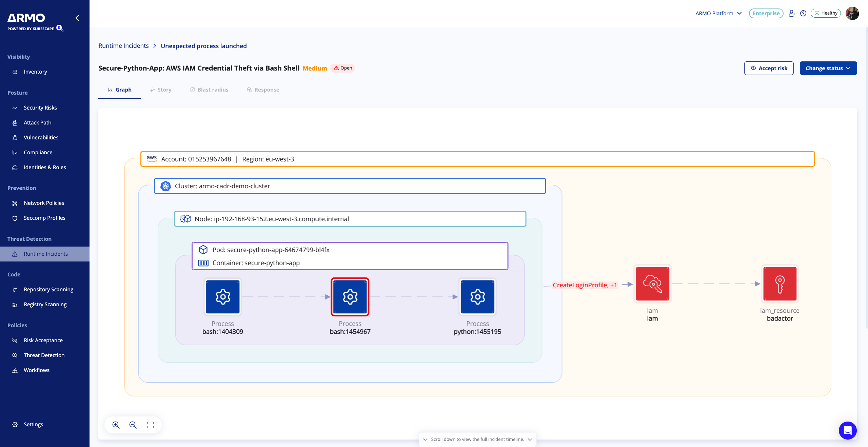868x447 pixels.
Task: Open the help question mark icon
Action: (x=803, y=13)
